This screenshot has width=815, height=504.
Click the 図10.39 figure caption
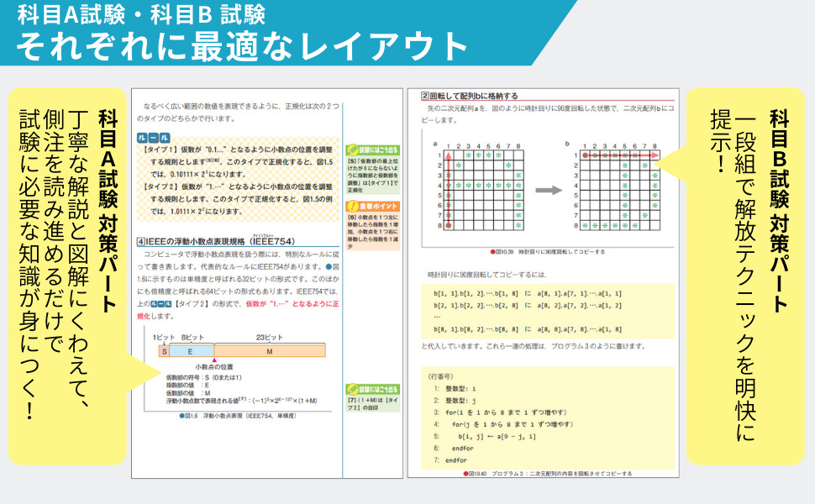pyautogui.click(x=548, y=251)
